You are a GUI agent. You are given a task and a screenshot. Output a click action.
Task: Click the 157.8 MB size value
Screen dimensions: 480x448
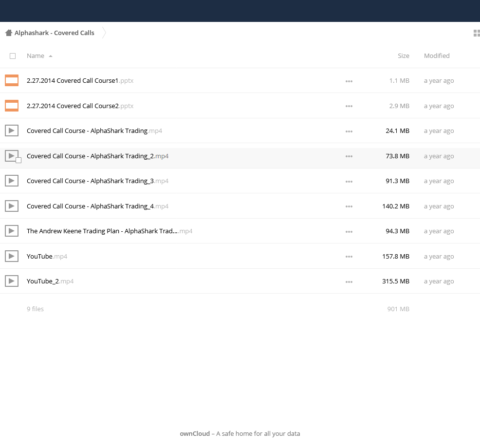coord(395,256)
